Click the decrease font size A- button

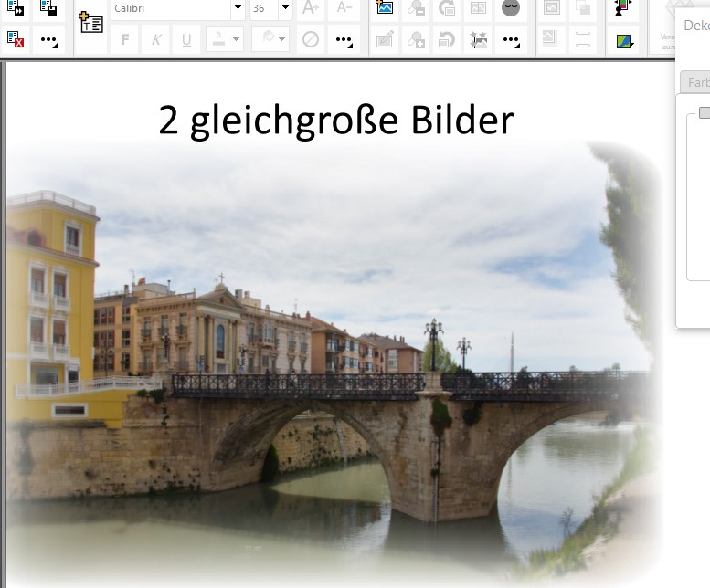[x=344, y=7]
